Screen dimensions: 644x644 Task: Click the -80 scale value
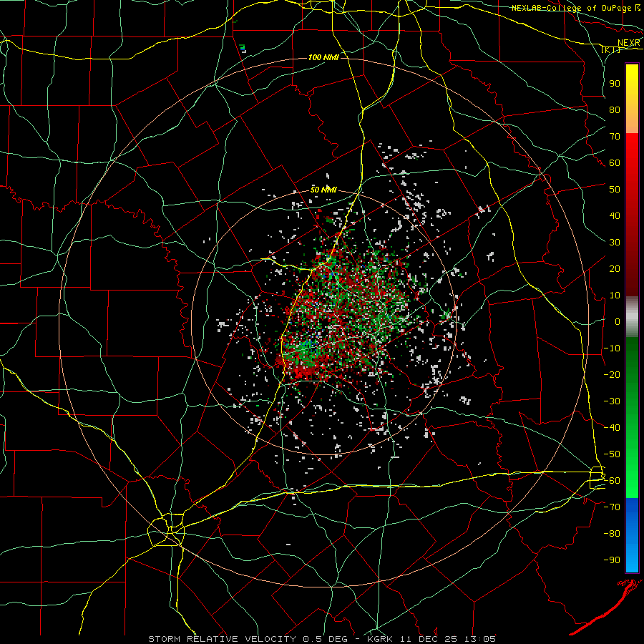[612, 534]
